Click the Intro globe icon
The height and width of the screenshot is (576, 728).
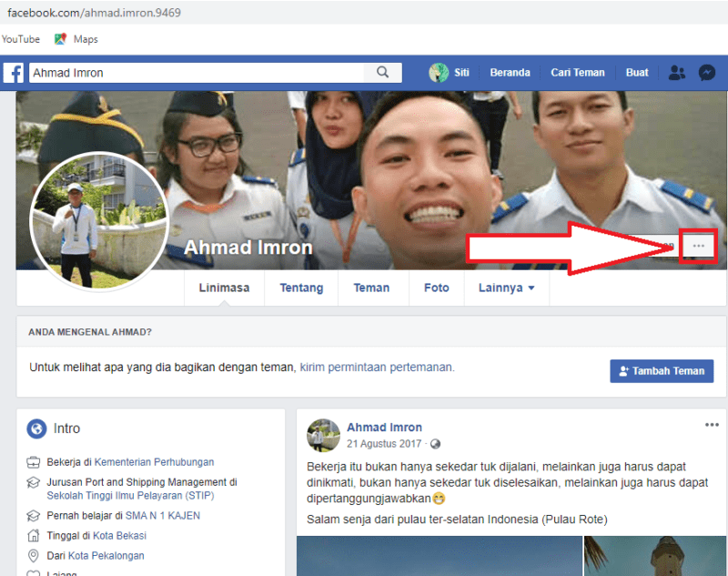pos(36,429)
